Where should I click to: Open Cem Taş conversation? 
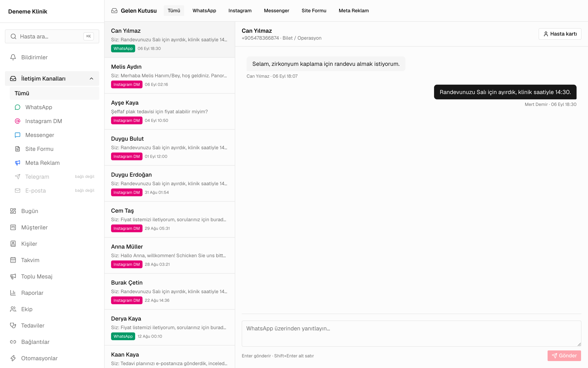(170, 220)
